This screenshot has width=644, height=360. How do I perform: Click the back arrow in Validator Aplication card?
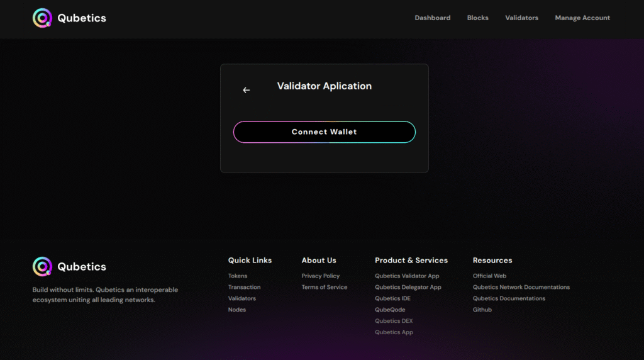(246, 90)
